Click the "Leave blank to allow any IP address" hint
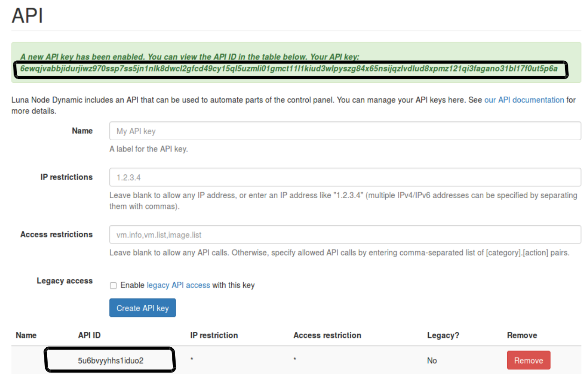588x380 pixels. (343, 201)
